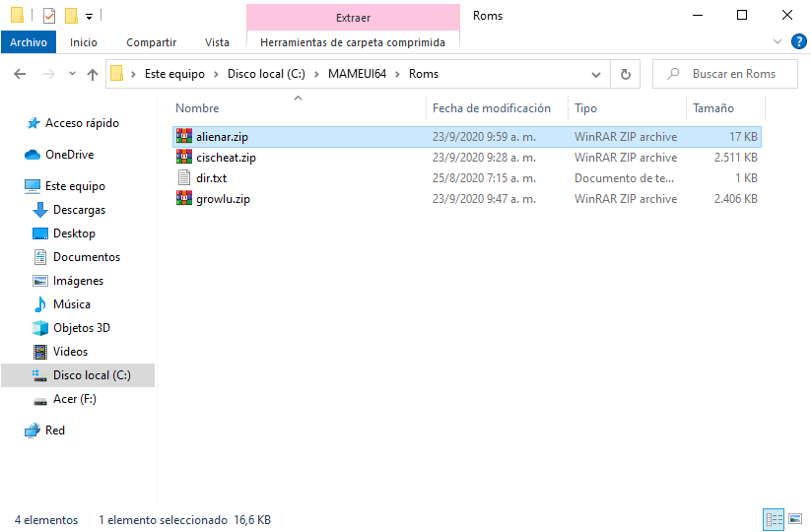Expand breadcrumb arrow after Este equipo
The image size is (811, 532).
(x=216, y=75)
